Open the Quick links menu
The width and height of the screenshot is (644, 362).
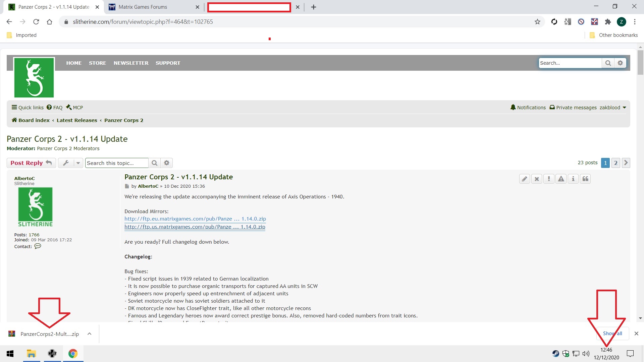tap(28, 108)
